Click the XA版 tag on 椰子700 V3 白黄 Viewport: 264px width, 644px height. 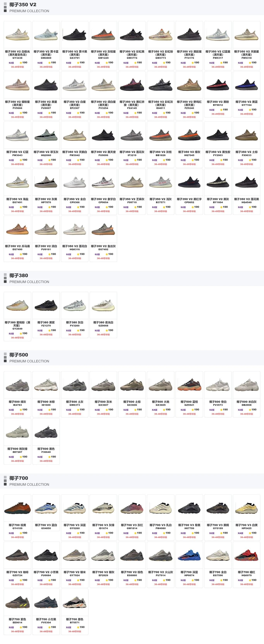(x=240, y=533)
